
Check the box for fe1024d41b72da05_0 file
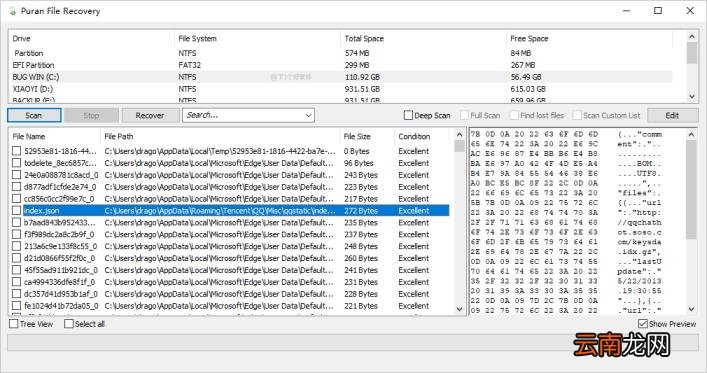tap(17, 306)
